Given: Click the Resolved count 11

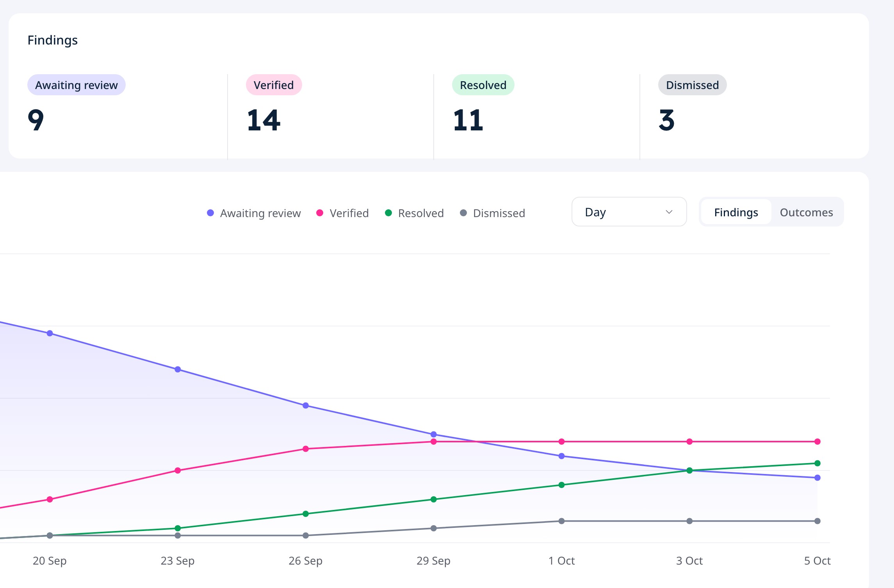Looking at the screenshot, I should click(468, 120).
